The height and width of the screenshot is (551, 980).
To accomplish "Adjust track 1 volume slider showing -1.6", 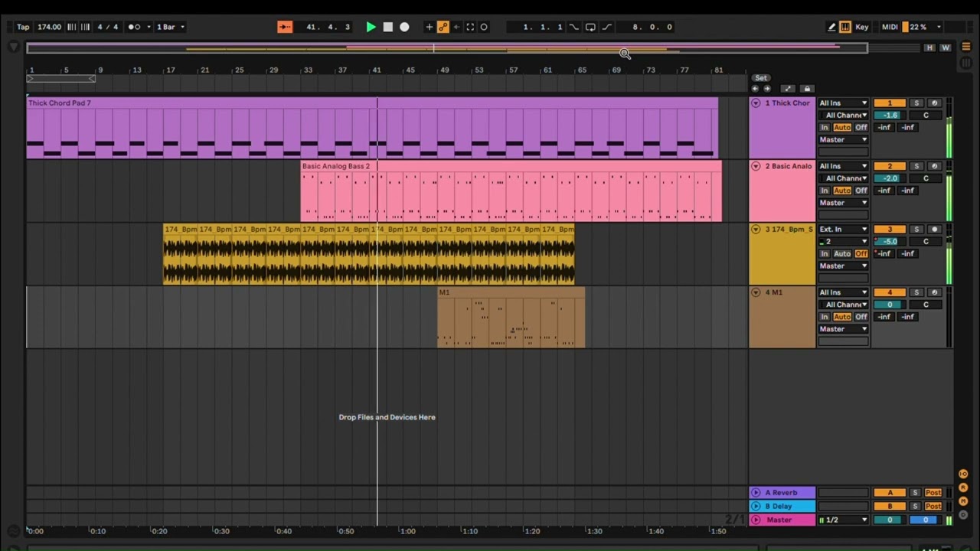I will (889, 116).
